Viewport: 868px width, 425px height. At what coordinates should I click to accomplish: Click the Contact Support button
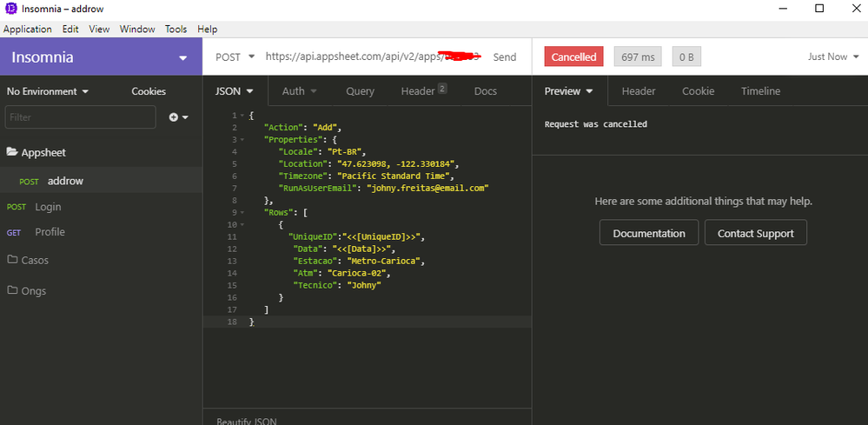click(x=756, y=233)
